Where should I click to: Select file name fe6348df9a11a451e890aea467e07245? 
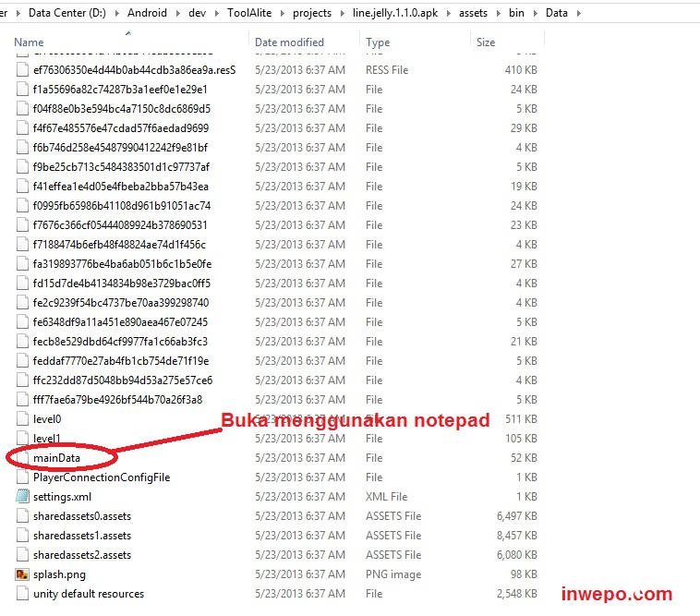(121, 321)
